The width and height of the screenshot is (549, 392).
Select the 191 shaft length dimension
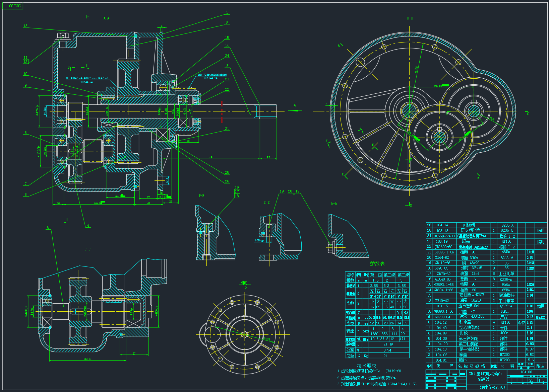click(211, 157)
